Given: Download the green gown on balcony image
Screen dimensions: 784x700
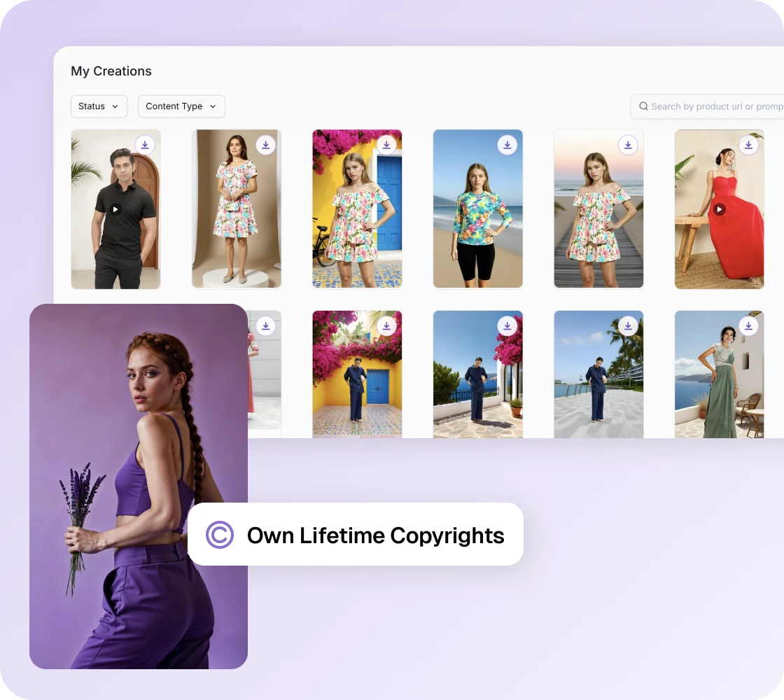Looking at the screenshot, I should pos(748,326).
